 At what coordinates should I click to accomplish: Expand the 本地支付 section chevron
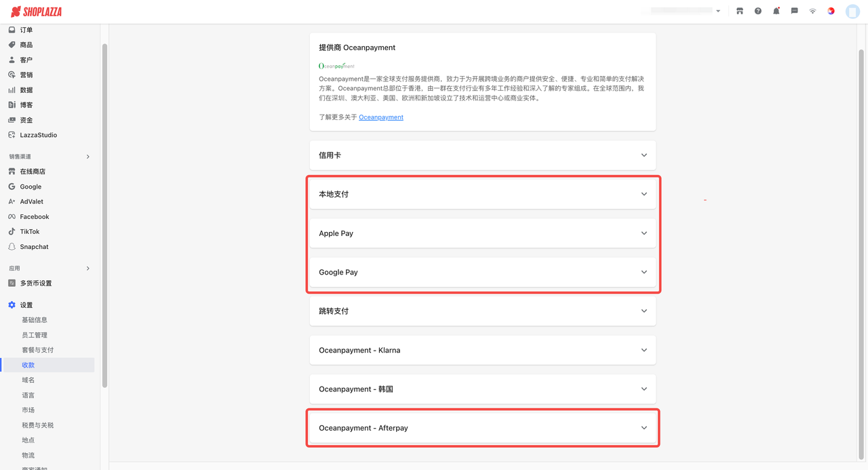[644, 194]
